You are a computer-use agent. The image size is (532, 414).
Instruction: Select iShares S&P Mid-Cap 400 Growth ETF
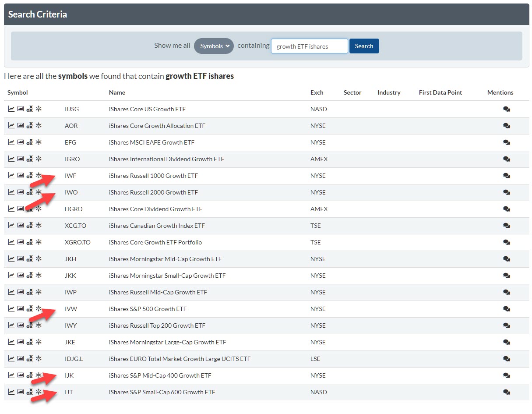(159, 375)
